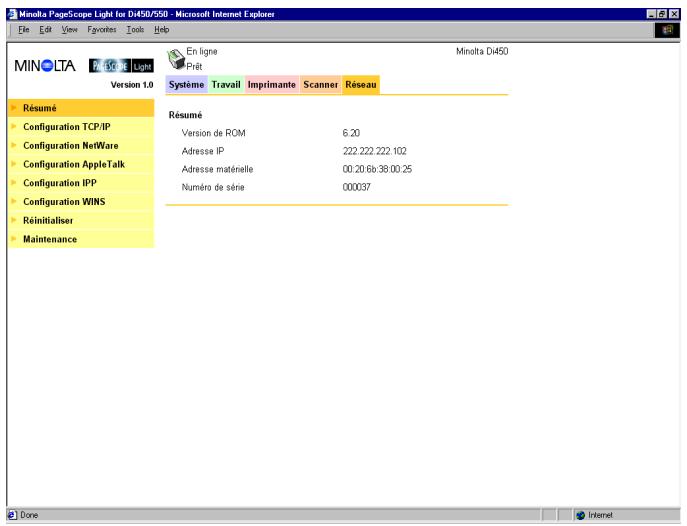Open the File menu
Viewport: 687px width, 526px height.
[24, 29]
